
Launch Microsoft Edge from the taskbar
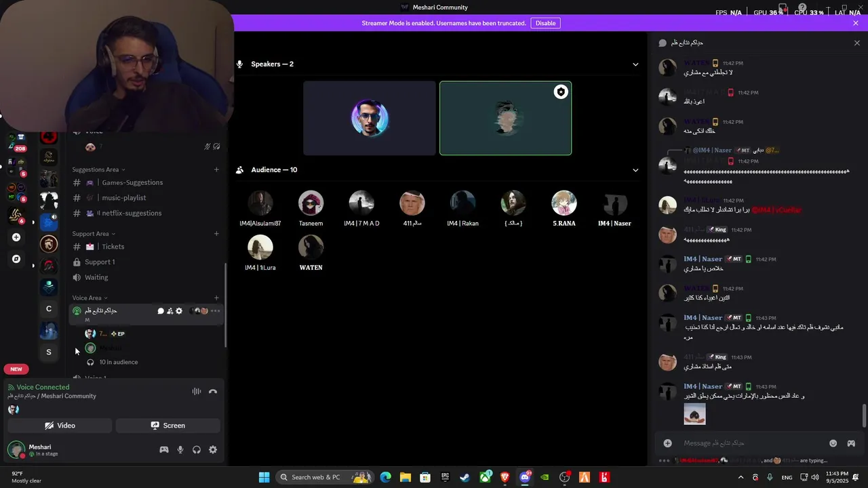(385, 477)
